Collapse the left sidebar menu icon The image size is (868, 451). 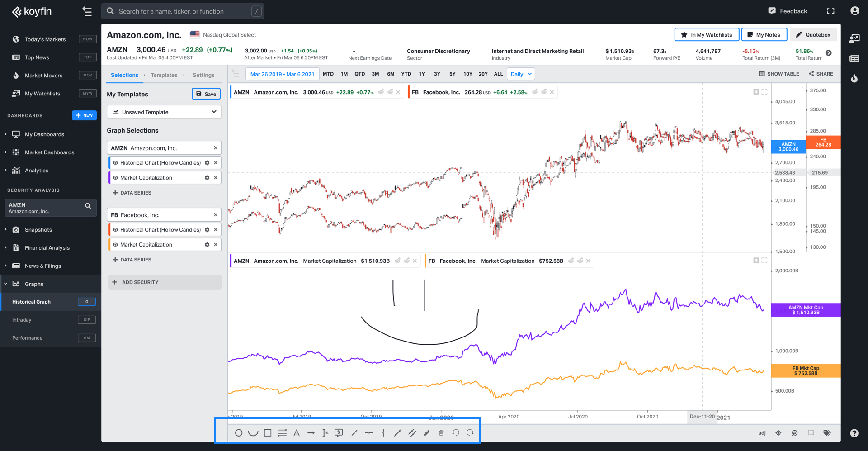[x=87, y=11]
